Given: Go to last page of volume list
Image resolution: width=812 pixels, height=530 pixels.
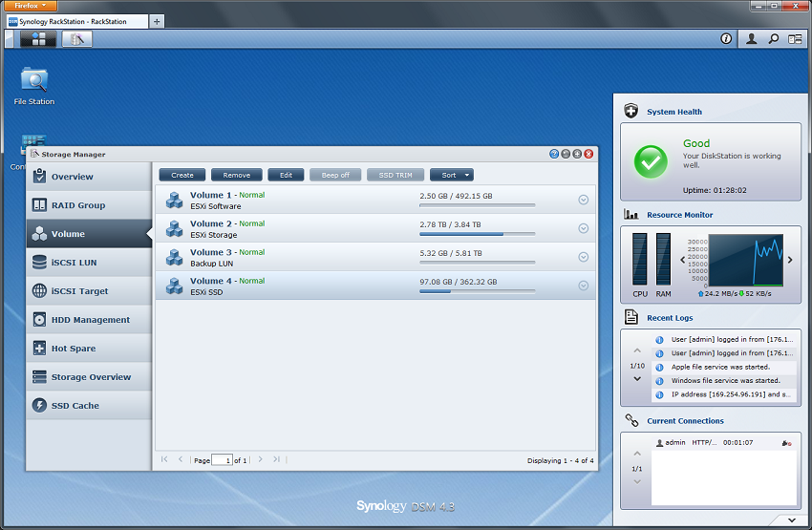Looking at the screenshot, I should [x=276, y=459].
